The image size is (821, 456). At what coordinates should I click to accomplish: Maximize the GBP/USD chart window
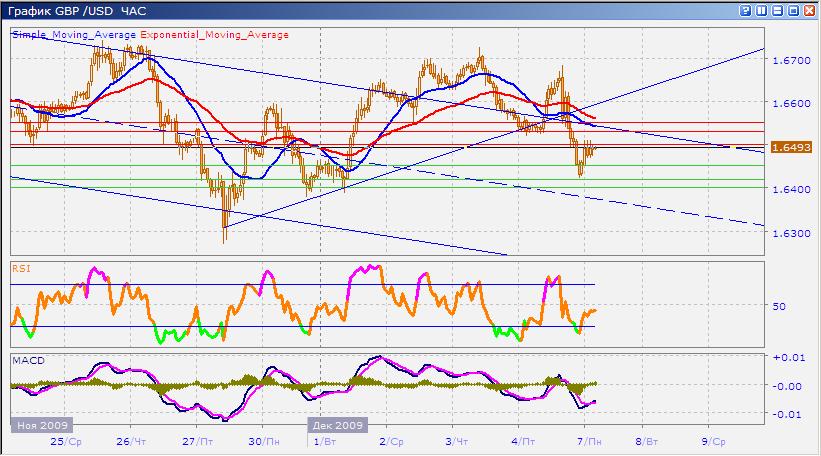[x=794, y=10]
